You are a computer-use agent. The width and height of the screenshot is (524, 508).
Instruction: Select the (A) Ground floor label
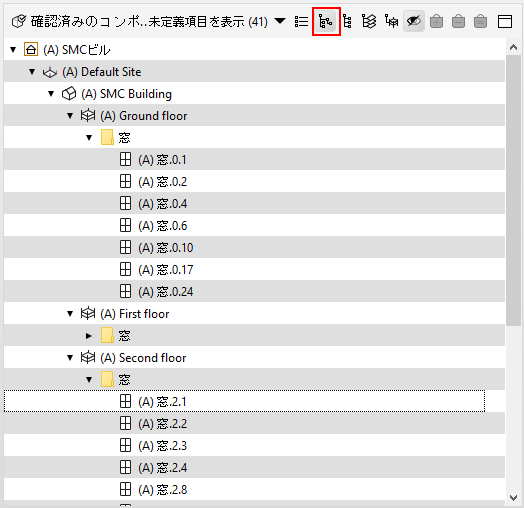pos(144,116)
